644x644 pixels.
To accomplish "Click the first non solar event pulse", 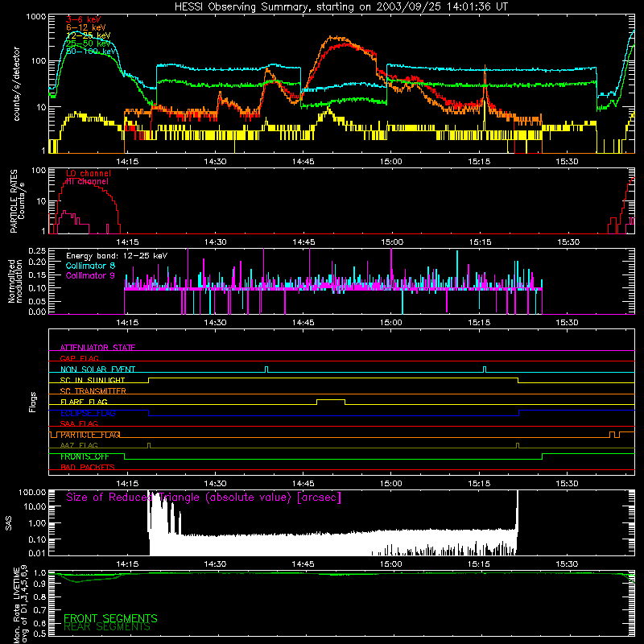I will coord(266,369).
